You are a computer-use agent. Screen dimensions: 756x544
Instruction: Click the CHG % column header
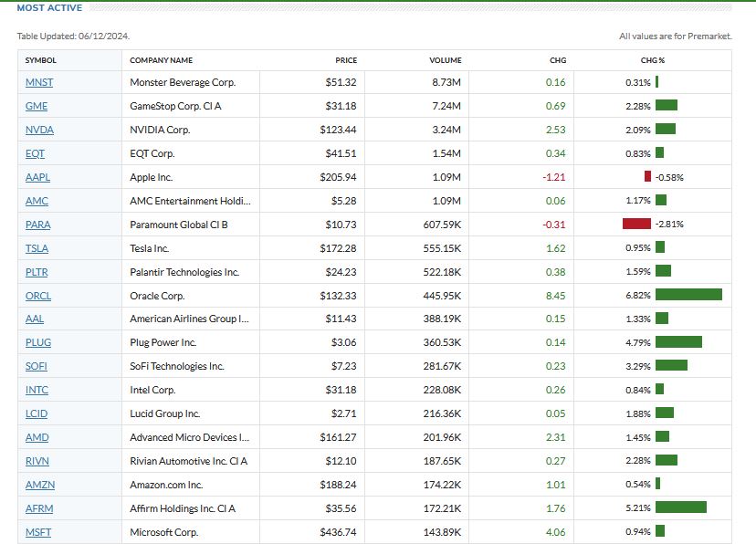(x=653, y=60)
